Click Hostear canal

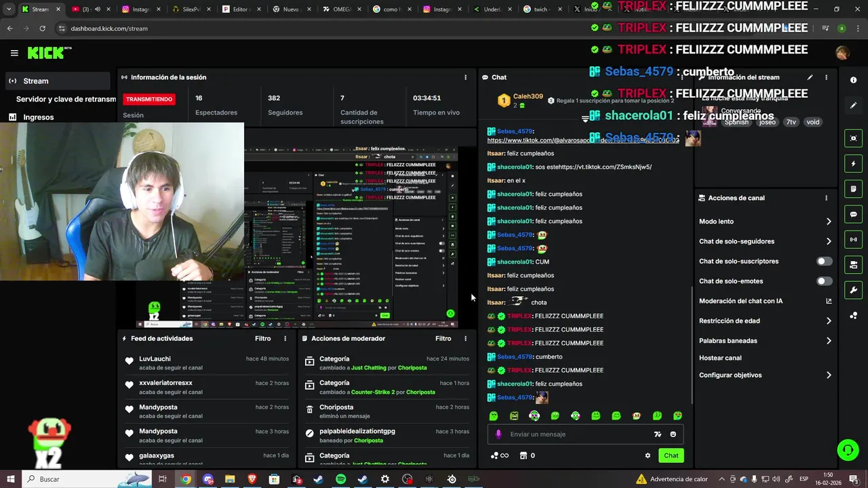click(720, 358)
